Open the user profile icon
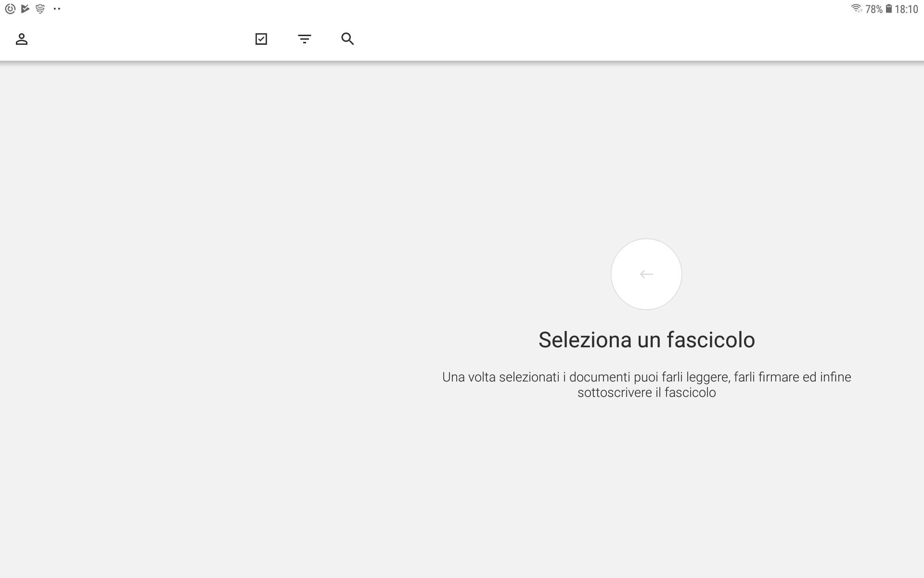The image size is (924, 578). pos(22,39)
